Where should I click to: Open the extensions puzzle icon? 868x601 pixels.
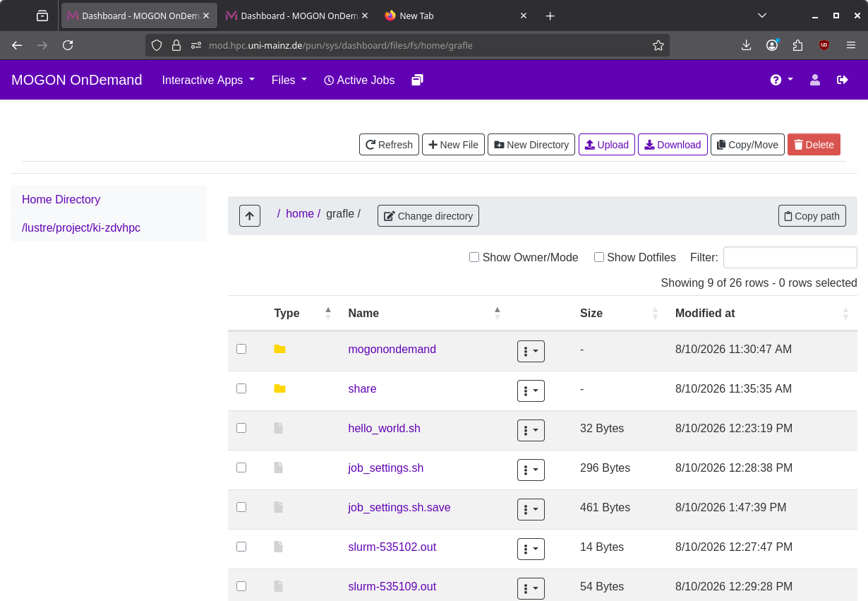(798, 45)
